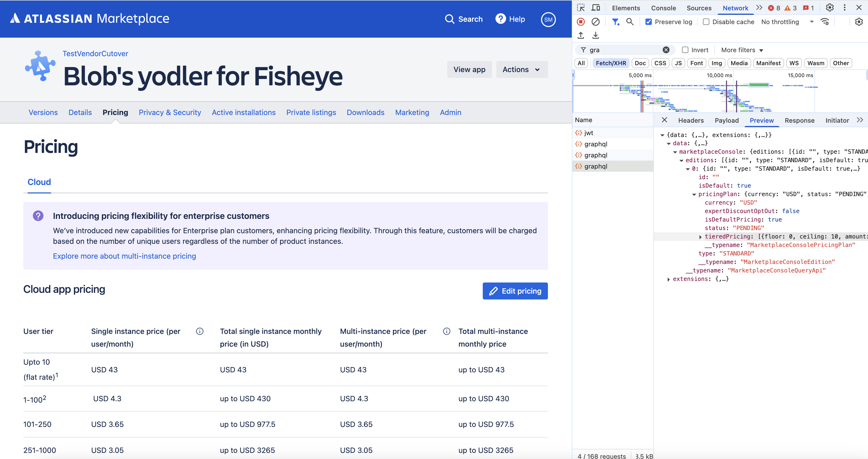Enable the Disable cache checkbox
The height and width of the screenshot is (459, 868).
706,22
